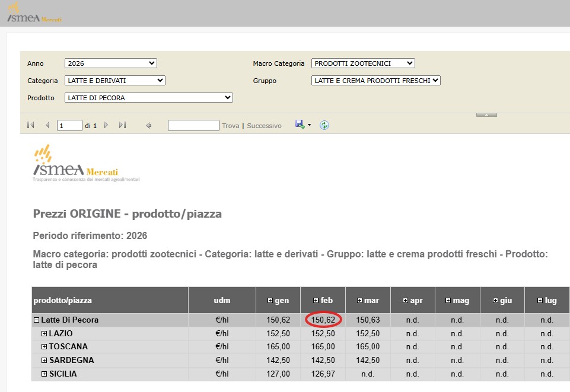
Task: Click the TOSCANA €/hl unit cell
Action: click(222, 346)
